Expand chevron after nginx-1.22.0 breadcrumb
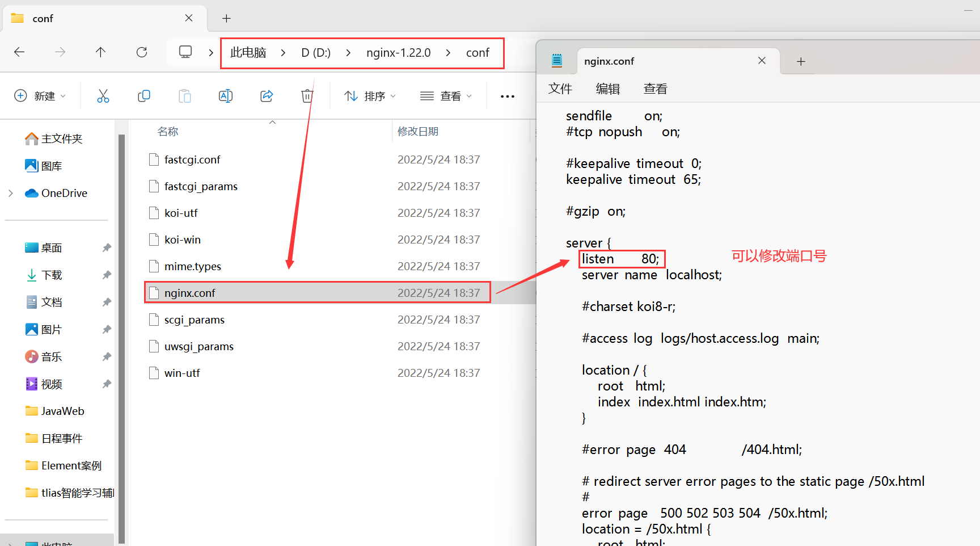Viewport: 980px width, 546px height. [449, 53]
